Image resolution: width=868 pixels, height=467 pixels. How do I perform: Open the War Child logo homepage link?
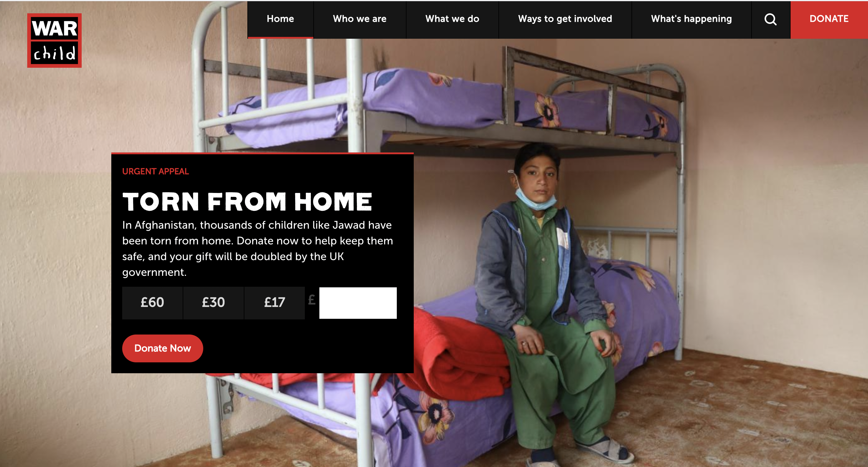coord(54,41)
